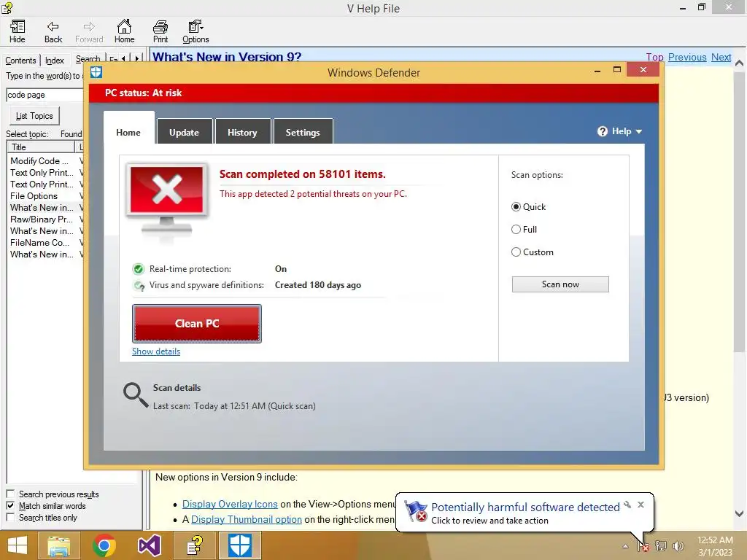Select the Raw/Binary Pr... topic row
Viewport: 747px width, 560px height.
click(x=42, y=219)
